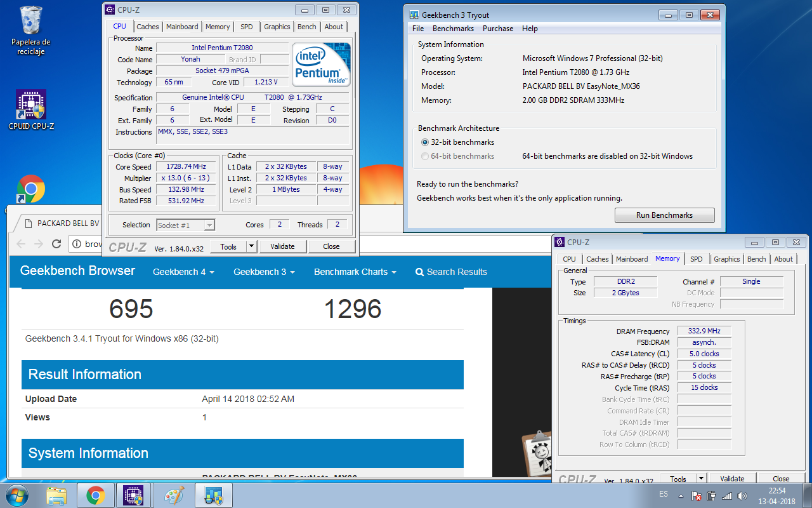Click the magnifier icon next to Search Results

point(419,272)
